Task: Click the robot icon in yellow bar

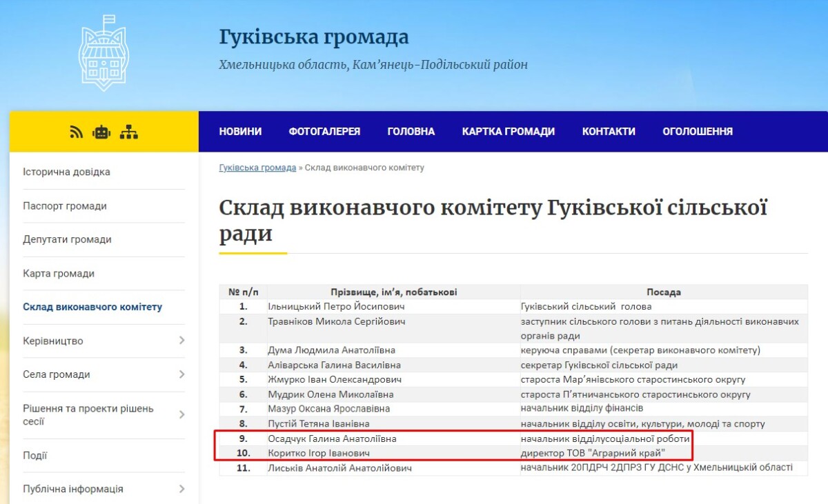Action: 101,132
